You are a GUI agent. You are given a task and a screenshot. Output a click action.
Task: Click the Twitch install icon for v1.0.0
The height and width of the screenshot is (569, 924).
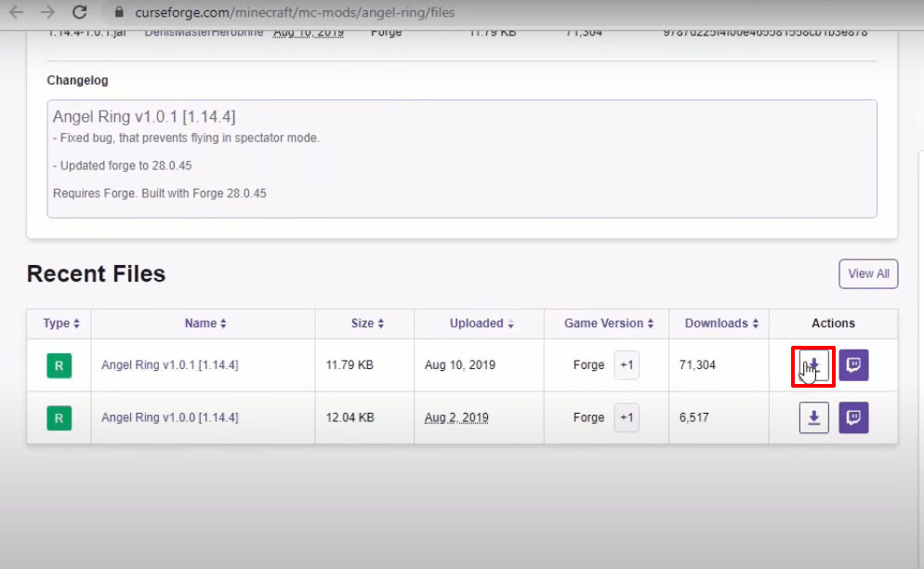pos(853,417)
